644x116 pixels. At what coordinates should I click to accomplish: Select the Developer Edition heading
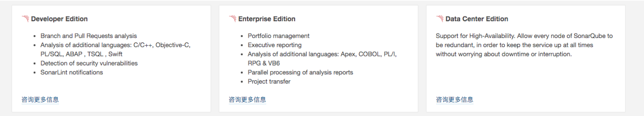[x=59, y=19]
